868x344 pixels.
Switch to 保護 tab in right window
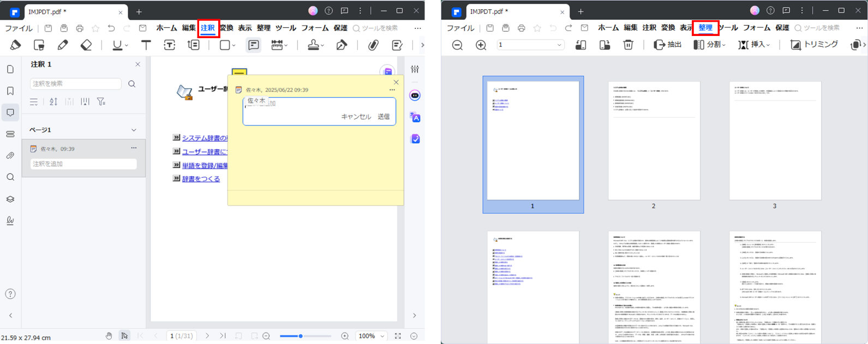782,28
